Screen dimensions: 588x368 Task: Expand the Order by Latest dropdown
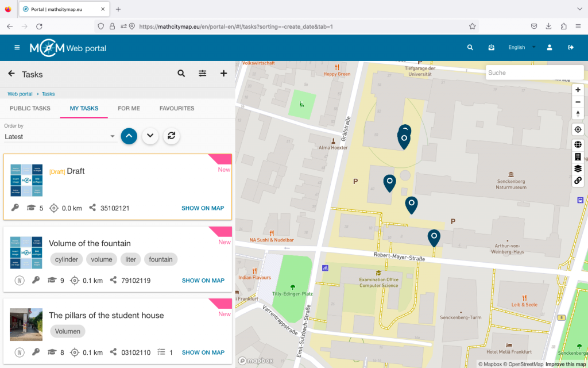click(60, 137)
